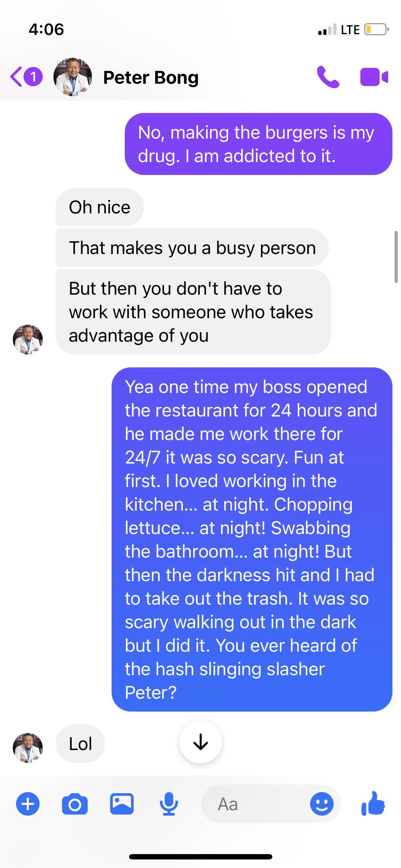401x868 pixels.
Task: Open the emoji picker in message field
Action: [322, 804]
